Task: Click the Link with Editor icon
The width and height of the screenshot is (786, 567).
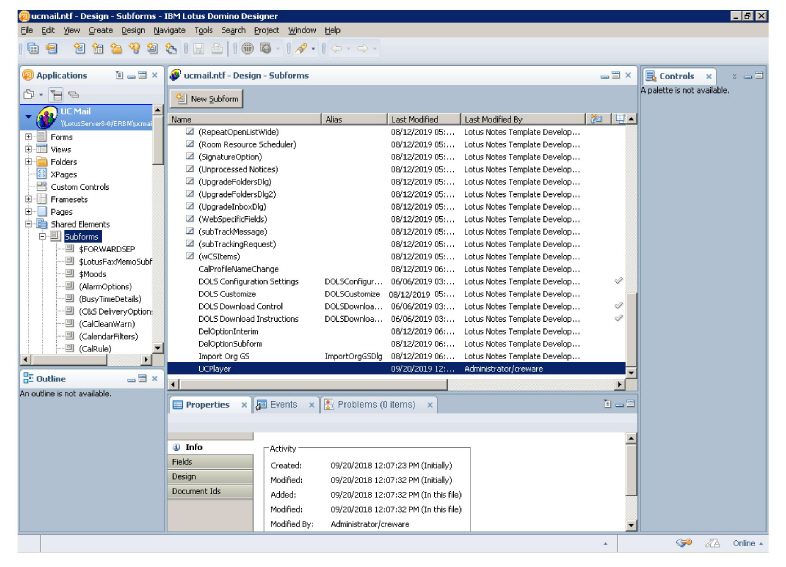Action: tap(74, 94)
